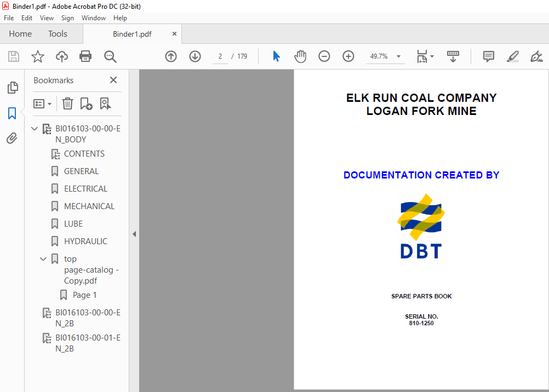549x392 pixels.
Task: Close the Bookmarks panel
Action: coord(113,80)
